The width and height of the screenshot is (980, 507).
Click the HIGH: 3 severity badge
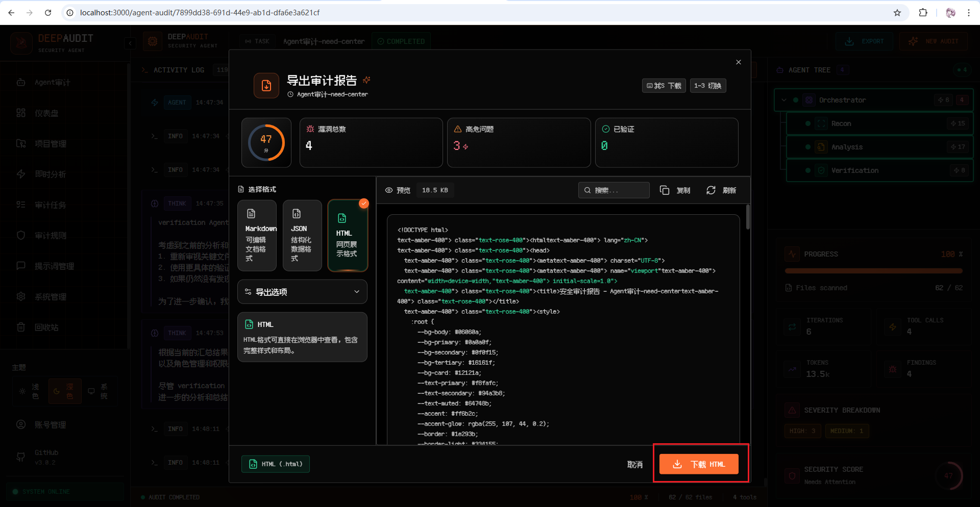tap(803, 431)
